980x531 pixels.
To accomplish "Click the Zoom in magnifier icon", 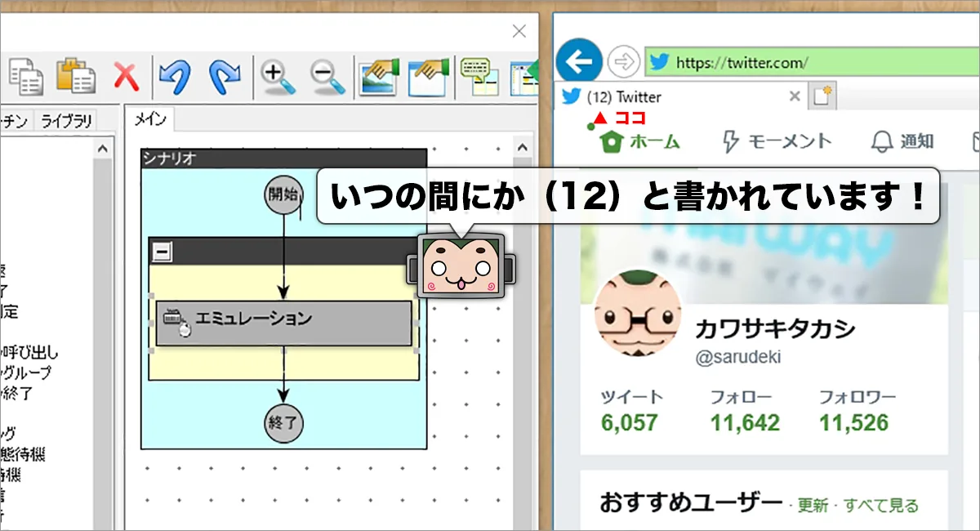I will 278,77.
